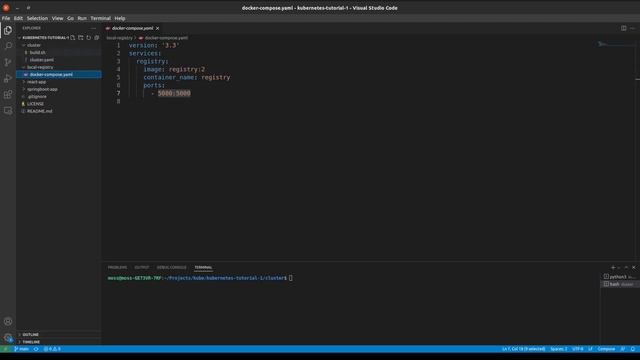
Task: Open the Source Control view
Action: [8, 62]
